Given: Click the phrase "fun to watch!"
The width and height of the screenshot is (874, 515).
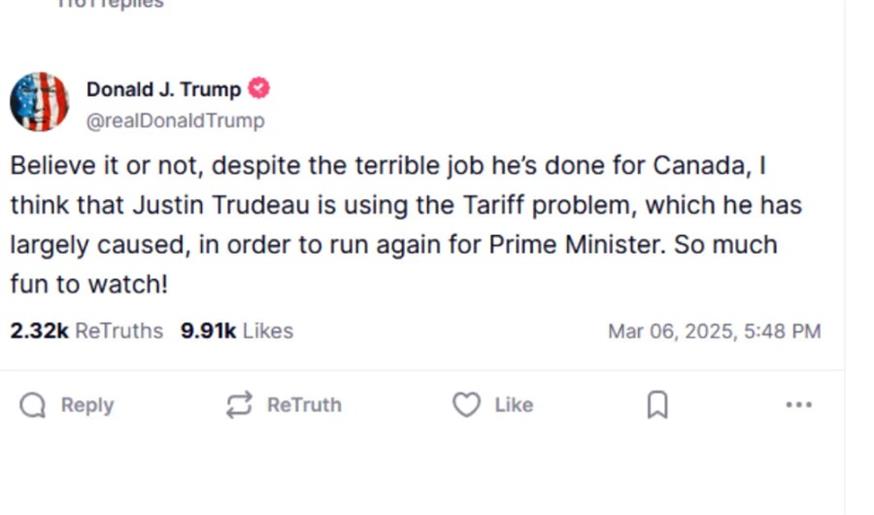Looking at the screenshot, I should pyautogui.click(x=89, y=284).
